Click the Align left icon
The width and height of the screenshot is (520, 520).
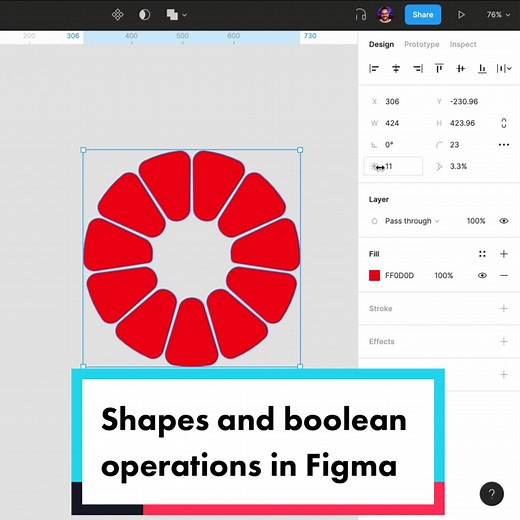click(x=374, y=69)
